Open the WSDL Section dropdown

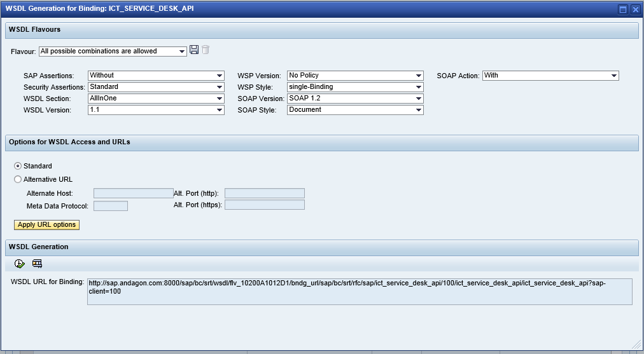(220, 99)
